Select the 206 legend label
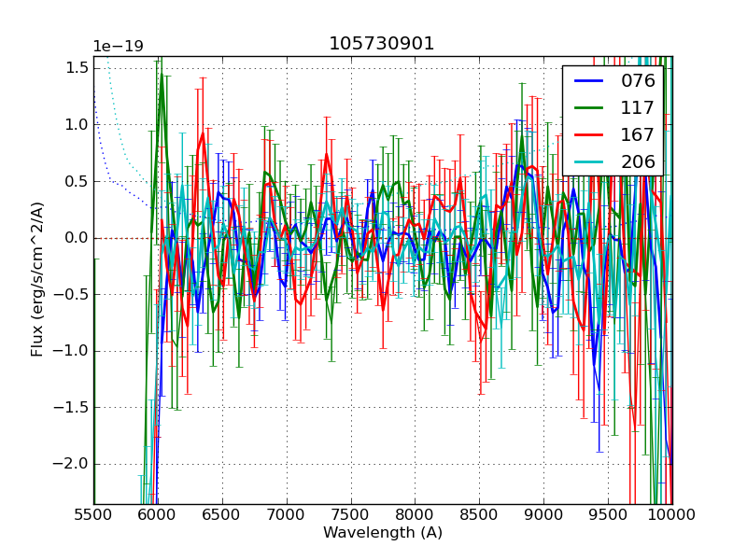The image size is (747, 560). coord(638,162)
